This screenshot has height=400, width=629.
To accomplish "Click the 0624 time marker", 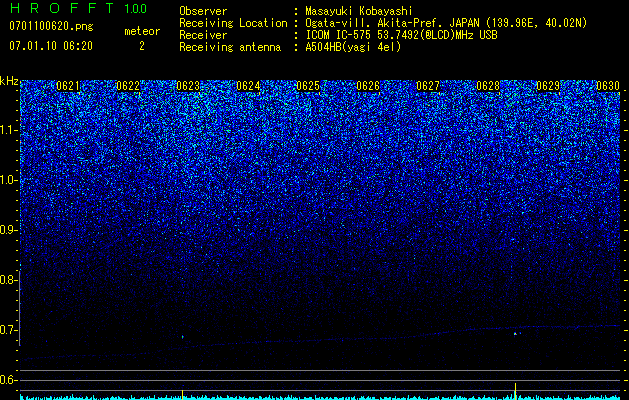I will tap(248, 86).
